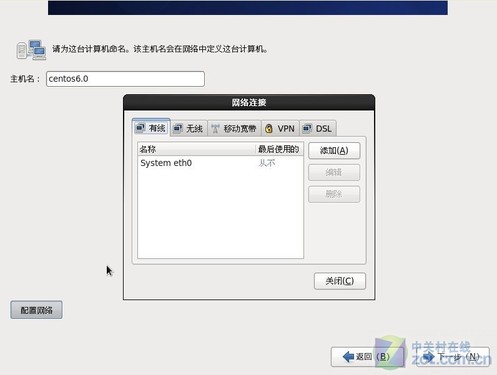The height and width of the screenshot is (375, 497).
Task: Click the computers icon beside hostname prompt
Action: [x=31, y=50]
